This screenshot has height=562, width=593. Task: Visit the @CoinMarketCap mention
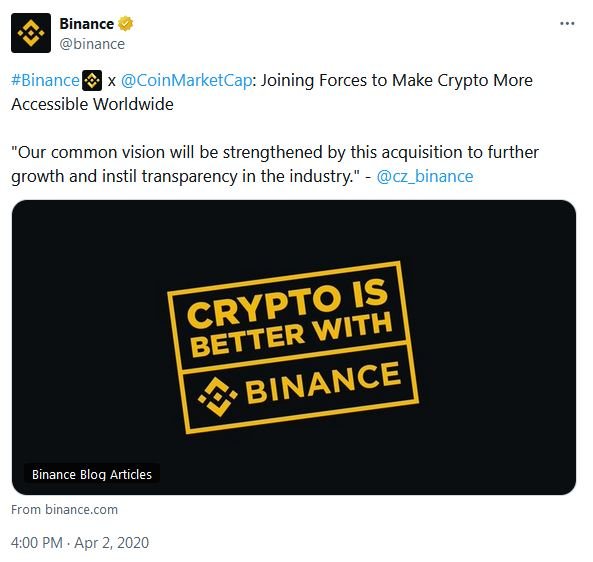pyautogui.click(x=186, y=81)
